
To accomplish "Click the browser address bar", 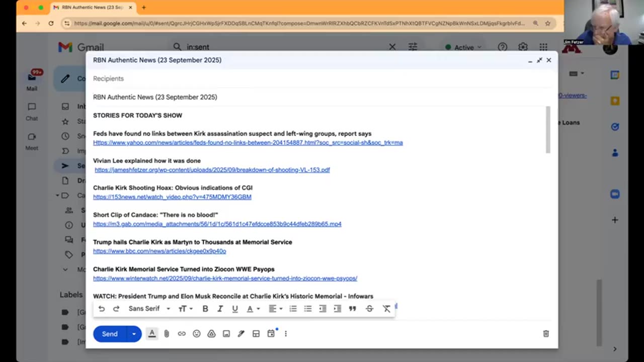I will pos(299,23).
